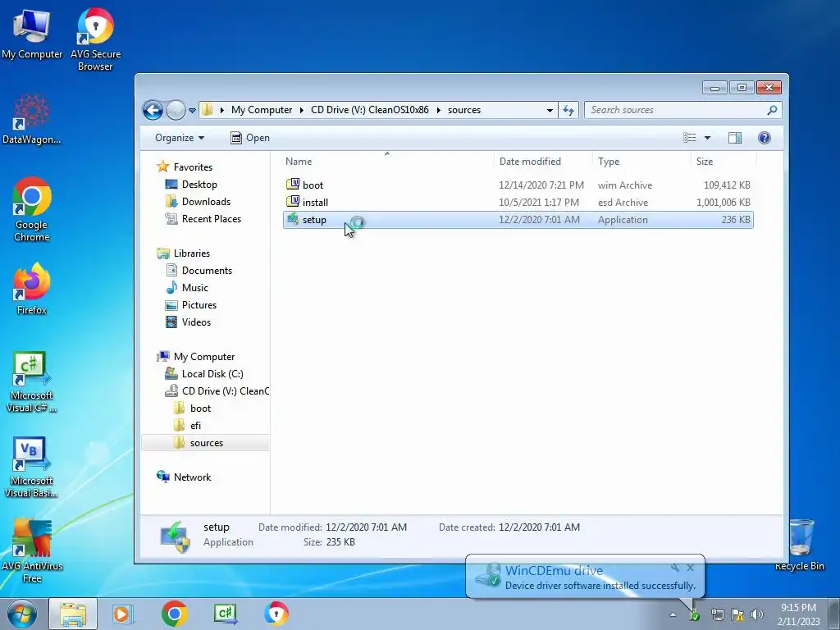Select AVG Secure Browser desktop shortcut

coord(95,39)
